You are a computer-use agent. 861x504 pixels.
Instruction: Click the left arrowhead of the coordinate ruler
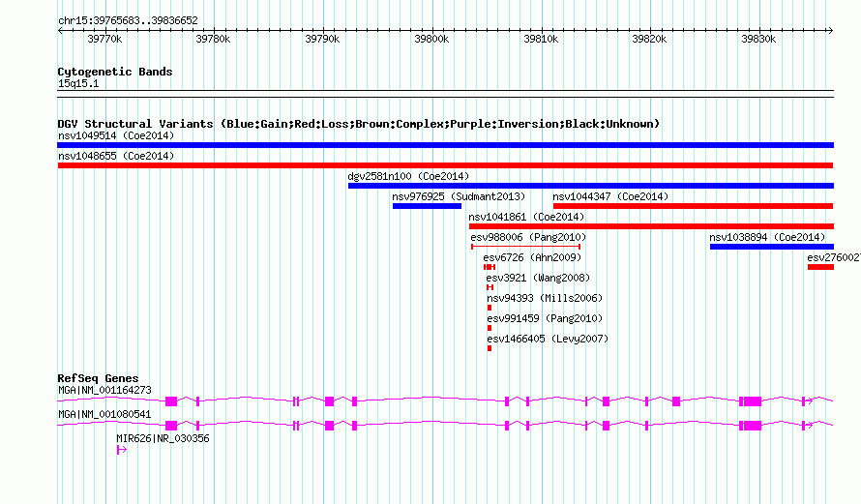pos(60,31)
